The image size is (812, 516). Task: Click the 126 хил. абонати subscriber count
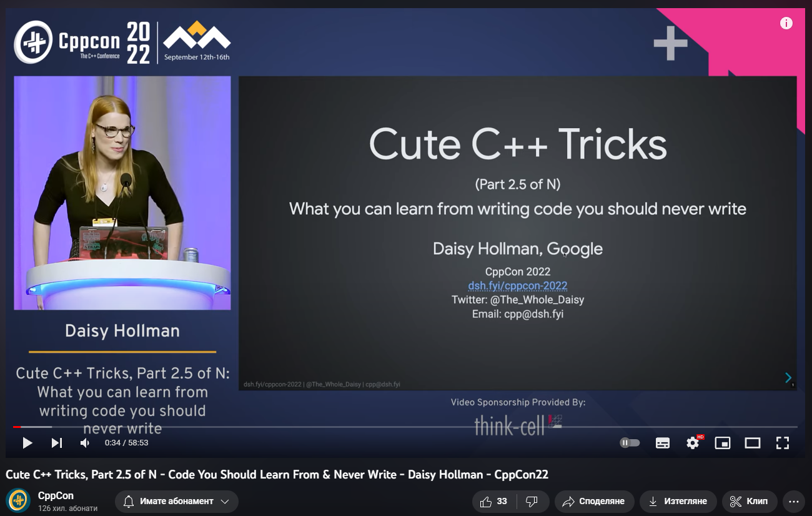click(68, 508)
